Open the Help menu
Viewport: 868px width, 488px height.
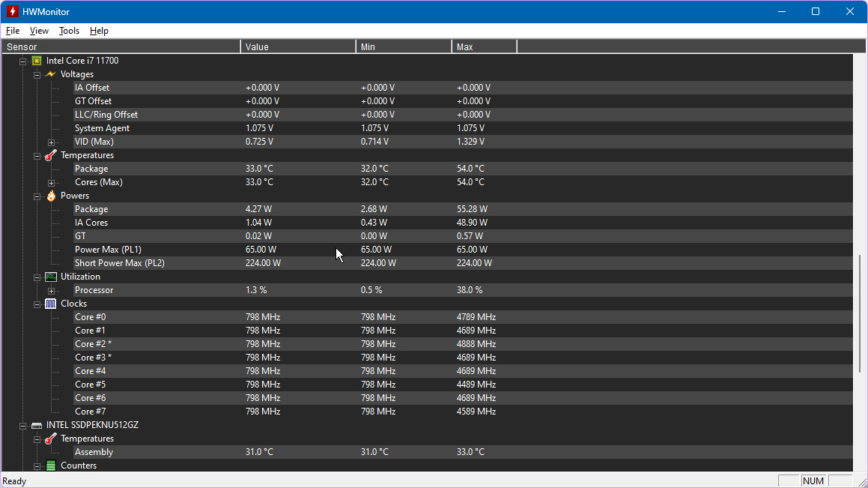coord(99,31)
